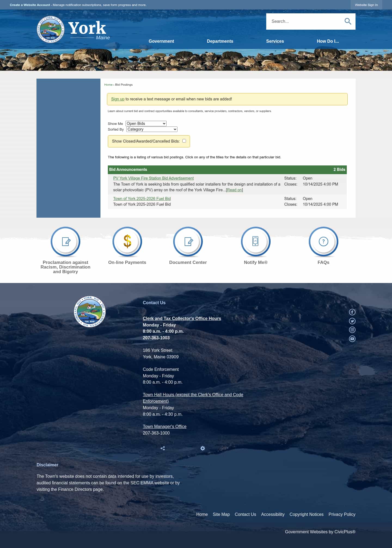Click the settings gear icon in footer
This screenshot has height=548, width=392.
pyautogui.click(x=203, y=448)
